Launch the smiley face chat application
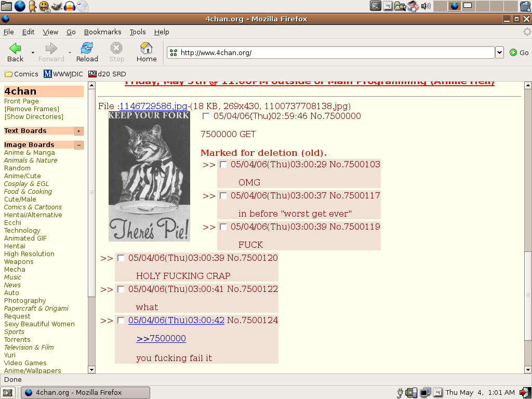Viewport: 532px width, 399px height. pos(44,6)
